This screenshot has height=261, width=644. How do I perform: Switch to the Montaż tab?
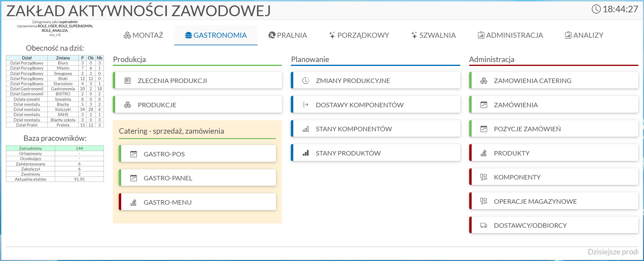point(143,35)
